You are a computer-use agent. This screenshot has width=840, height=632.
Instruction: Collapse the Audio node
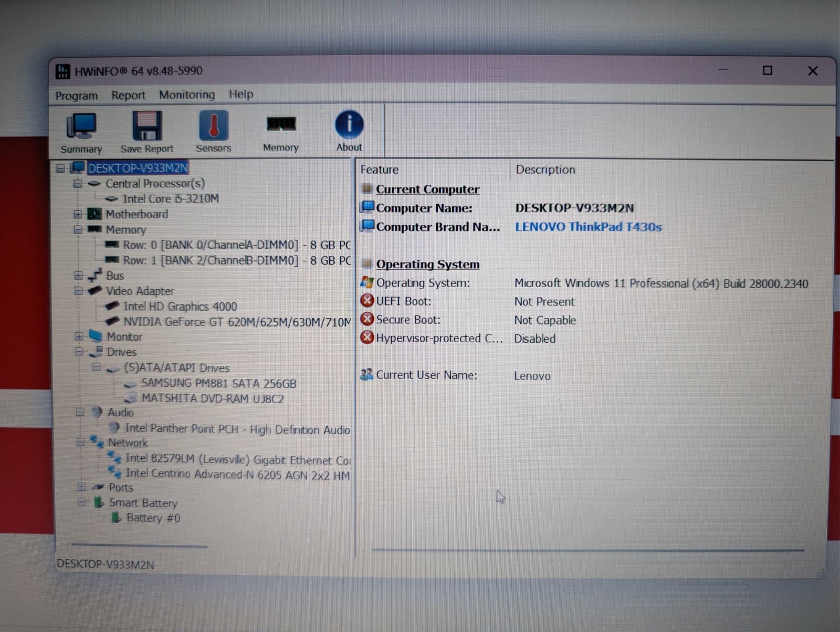(x=80, y=412)
